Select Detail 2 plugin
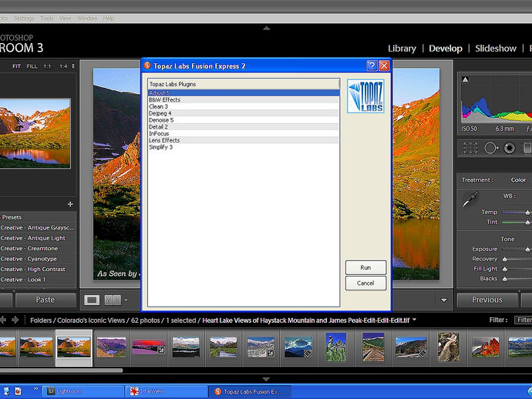 (x=244, y=127)
